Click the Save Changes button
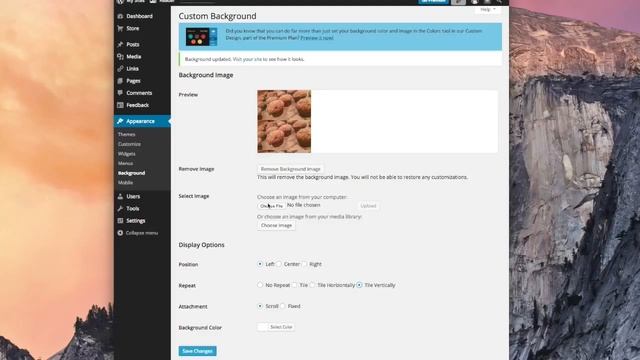This screenshot has height=360, width=640. (x=198, y=351)
